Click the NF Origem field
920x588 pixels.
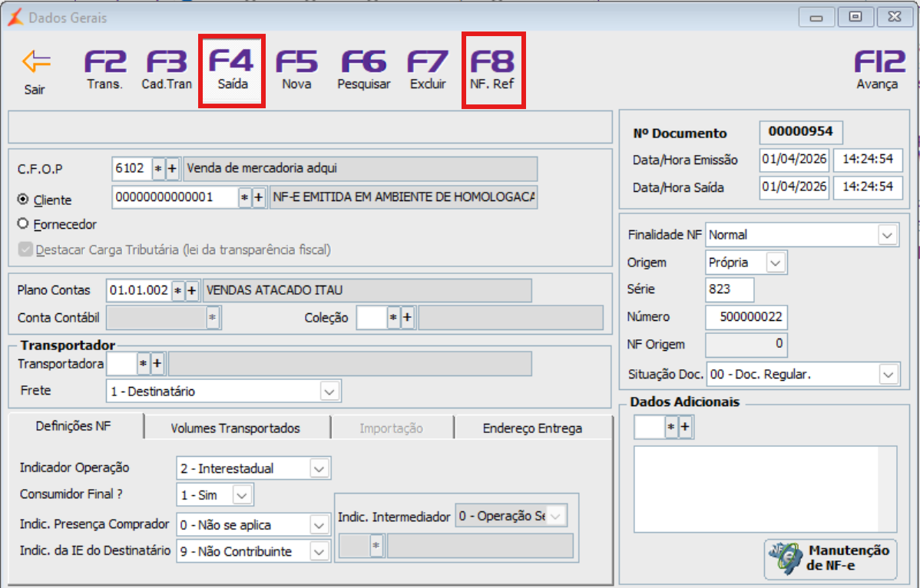(x=746, y=345)
